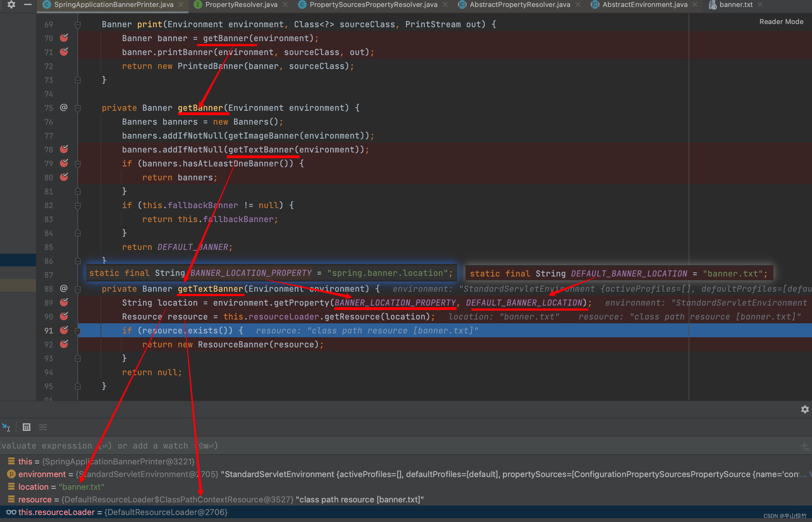Image resolution: width=812 pixels, height=522 pixels.
Task: Open the AbstractEnvironment.java tab
Action: coord(645,5)
